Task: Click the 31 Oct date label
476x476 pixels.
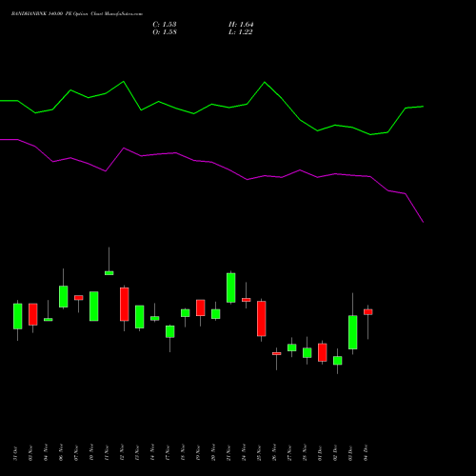Action: 15,453
